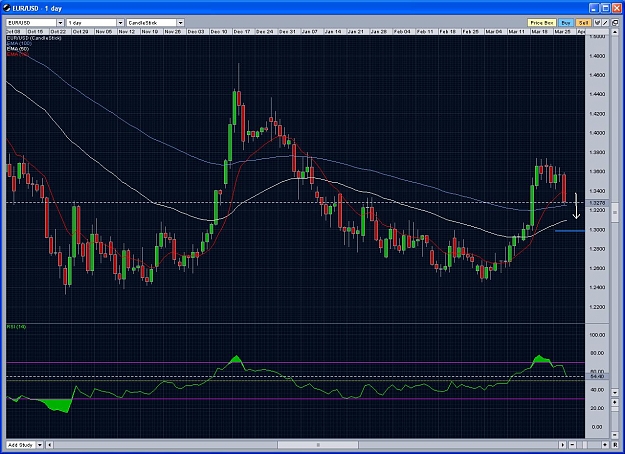Click the Oct 22 date label
The height and width of the screenshot is (454, 625).
point(58,31)
